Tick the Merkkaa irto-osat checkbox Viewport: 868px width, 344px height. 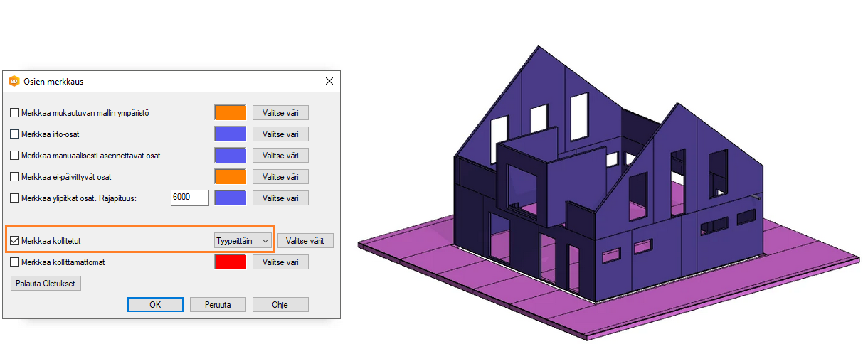click(15, 134)
